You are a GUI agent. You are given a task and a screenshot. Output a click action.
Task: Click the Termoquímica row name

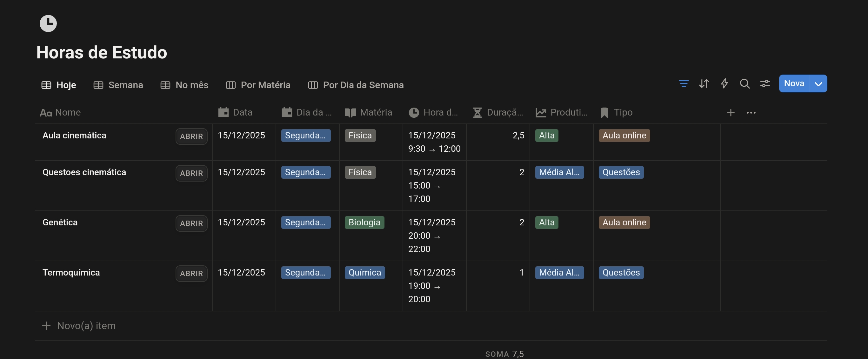[x=71, y=272]
